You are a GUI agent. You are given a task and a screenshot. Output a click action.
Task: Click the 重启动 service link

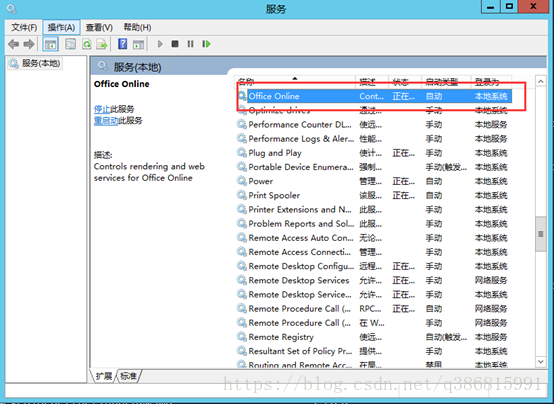[x=106, y=121]
